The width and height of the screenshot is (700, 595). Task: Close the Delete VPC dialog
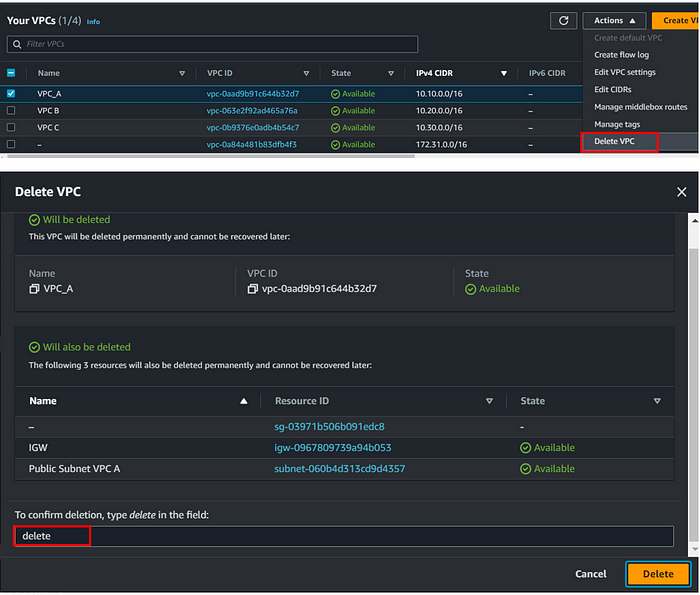click(x=681, y=192)
